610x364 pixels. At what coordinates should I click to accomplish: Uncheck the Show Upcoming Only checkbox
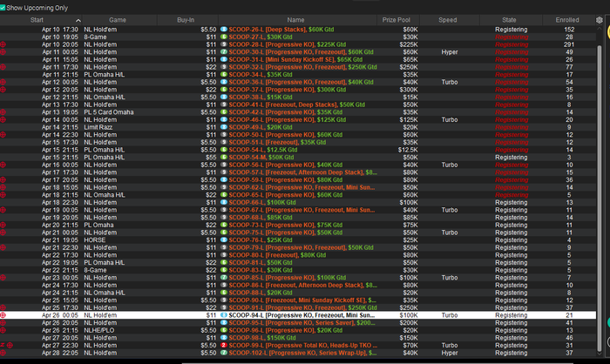pos(3,8)
